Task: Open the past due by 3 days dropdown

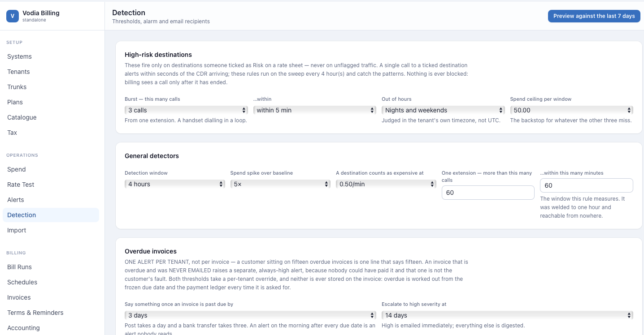Action: 250,315
